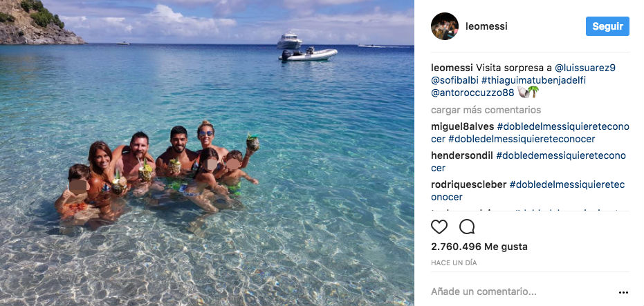Like the post with heart icon
Screen dimensions: 644x306
[439, 227]
